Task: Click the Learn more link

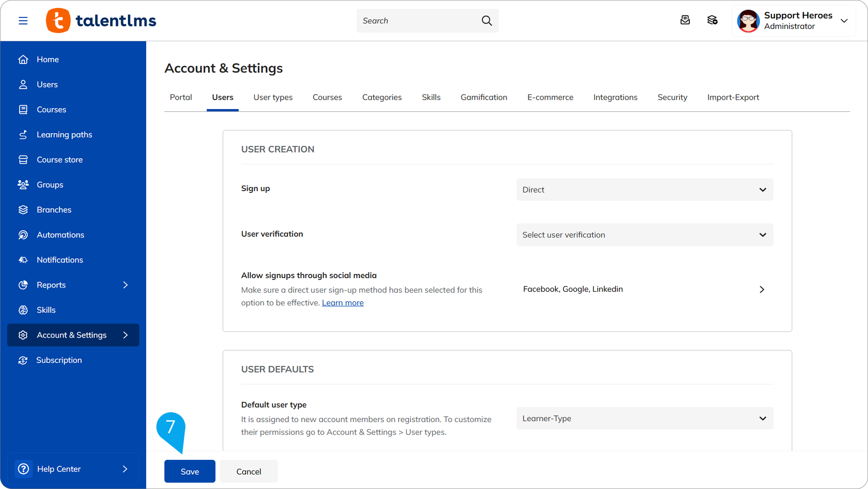Action: pos(342,303)
